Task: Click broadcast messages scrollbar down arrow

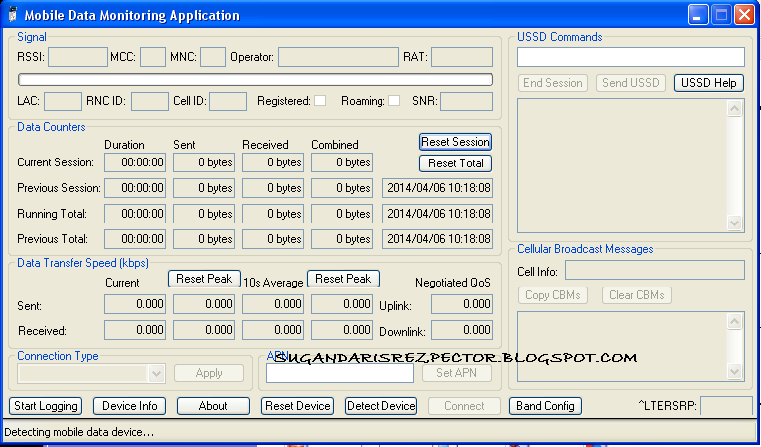Action: [x=734, y=372]
